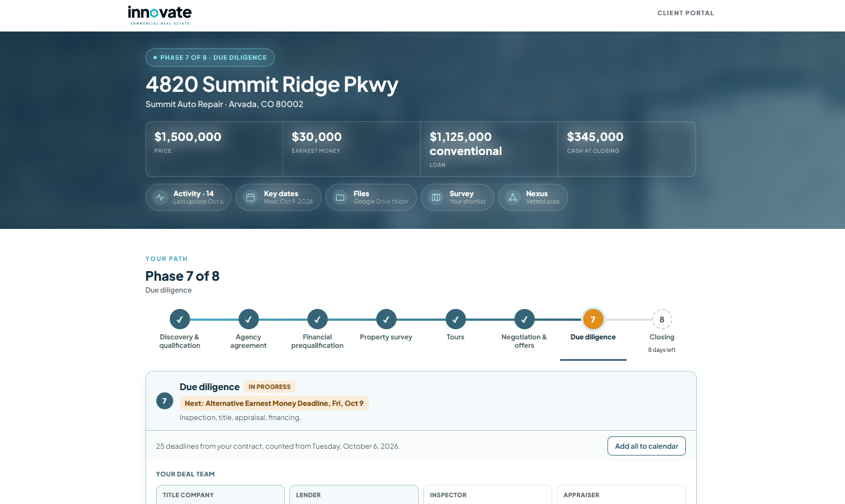
Task: Open the Client Portal link
Action: pos(685,13)
